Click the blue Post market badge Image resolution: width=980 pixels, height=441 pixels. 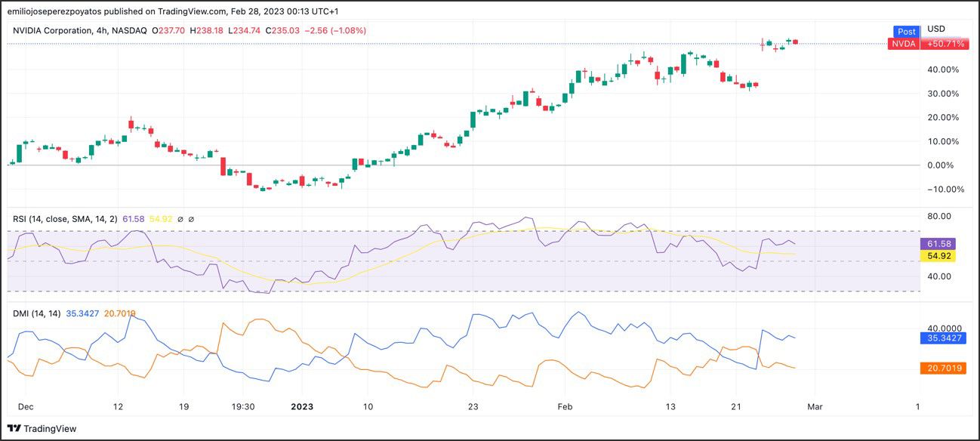point(906,32)
